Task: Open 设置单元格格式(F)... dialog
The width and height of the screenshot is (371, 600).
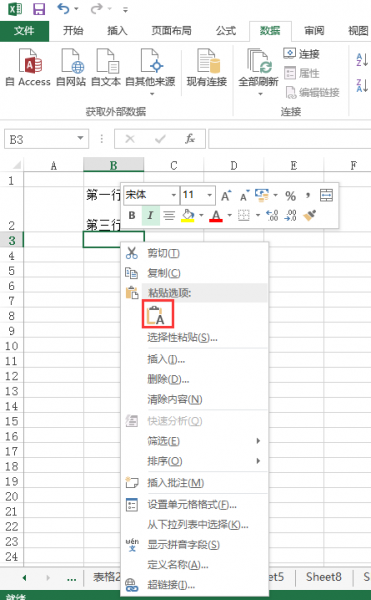Action: 194,505
